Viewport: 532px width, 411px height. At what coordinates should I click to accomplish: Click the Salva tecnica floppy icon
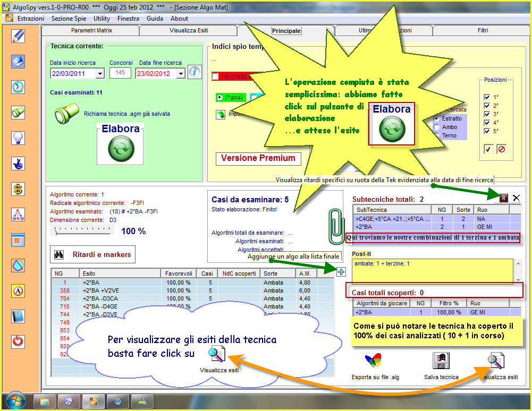click(x=441, y=361)
